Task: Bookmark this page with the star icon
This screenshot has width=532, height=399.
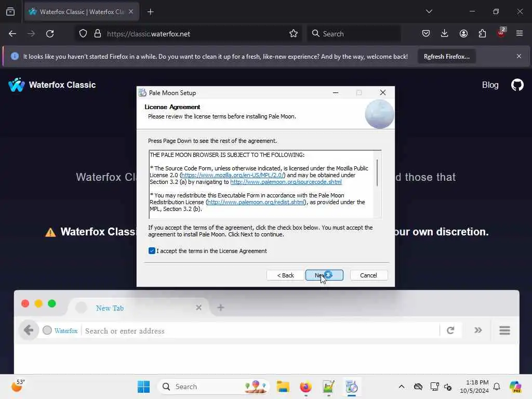Action: 294,34
